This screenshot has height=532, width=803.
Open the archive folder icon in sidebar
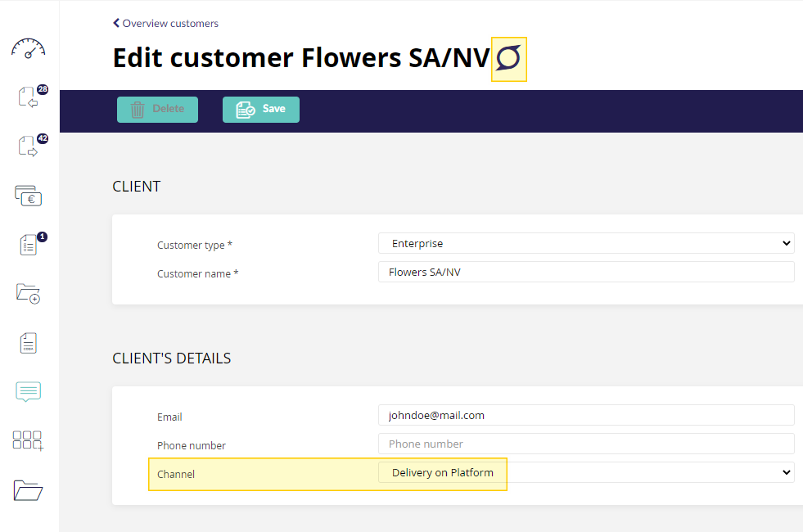click(28, 490)
